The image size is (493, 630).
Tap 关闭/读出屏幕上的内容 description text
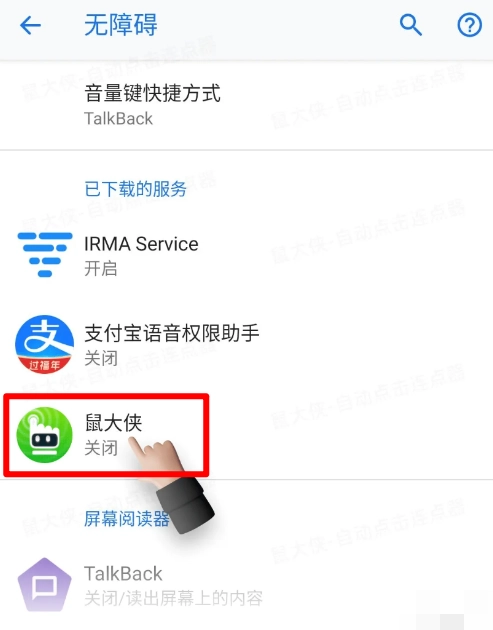(x=174, y=598)
